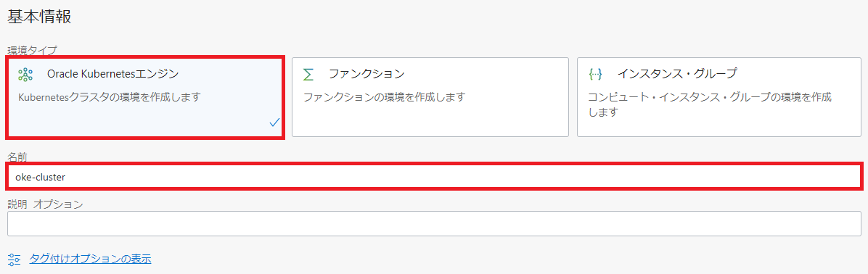The width and height of the screenshot is (868, 274).
Task: Click the 名前 field label
Action: (17, 157)
